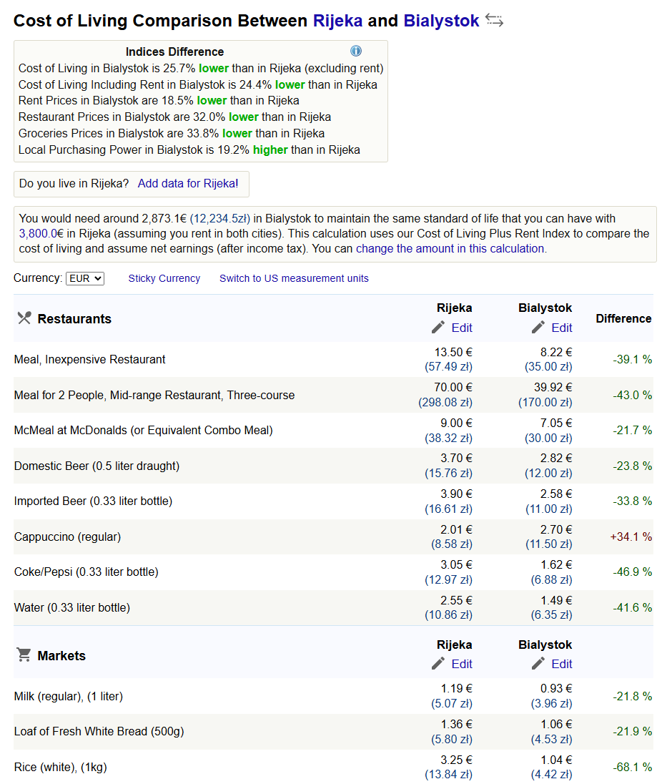Click the 3,800.0€ amount link
Screen dimensions: 672x784
(41, 233)
